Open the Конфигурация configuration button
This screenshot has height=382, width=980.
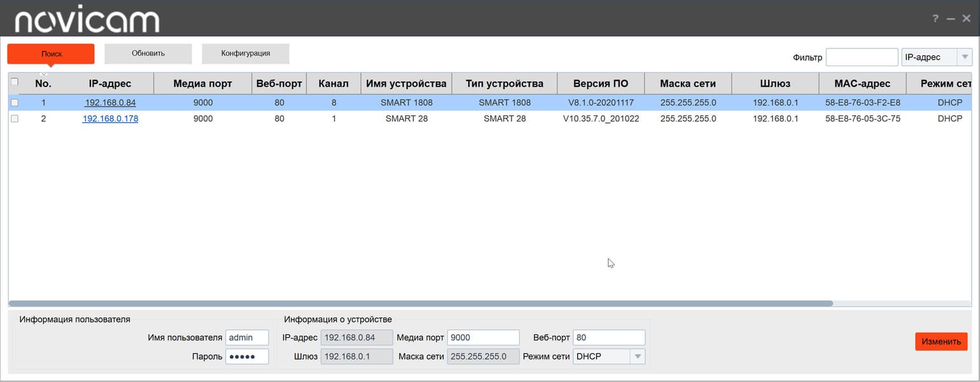246,53
